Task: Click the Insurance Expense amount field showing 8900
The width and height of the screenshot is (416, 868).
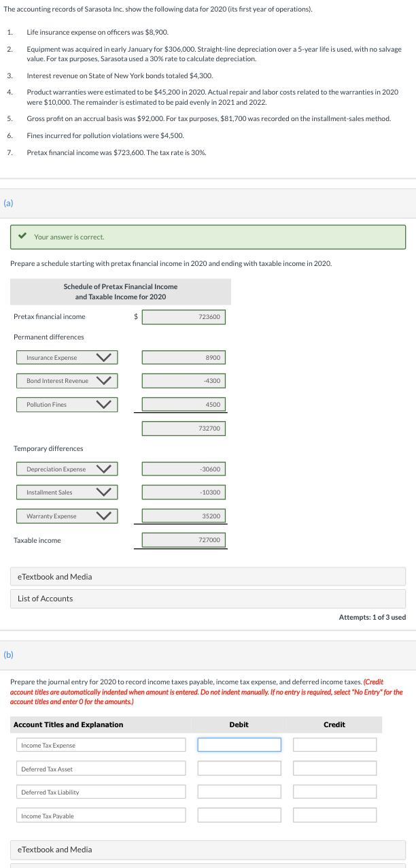Action: click(184, 357)
